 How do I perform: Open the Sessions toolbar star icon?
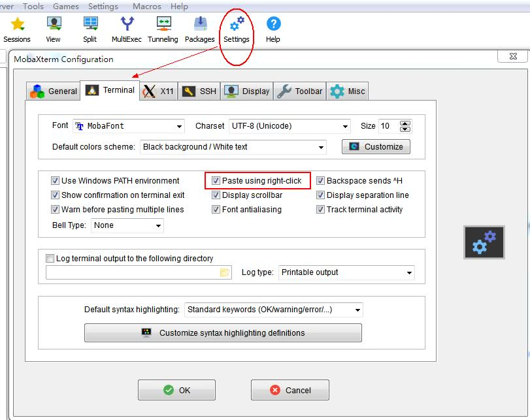(17, 24)
